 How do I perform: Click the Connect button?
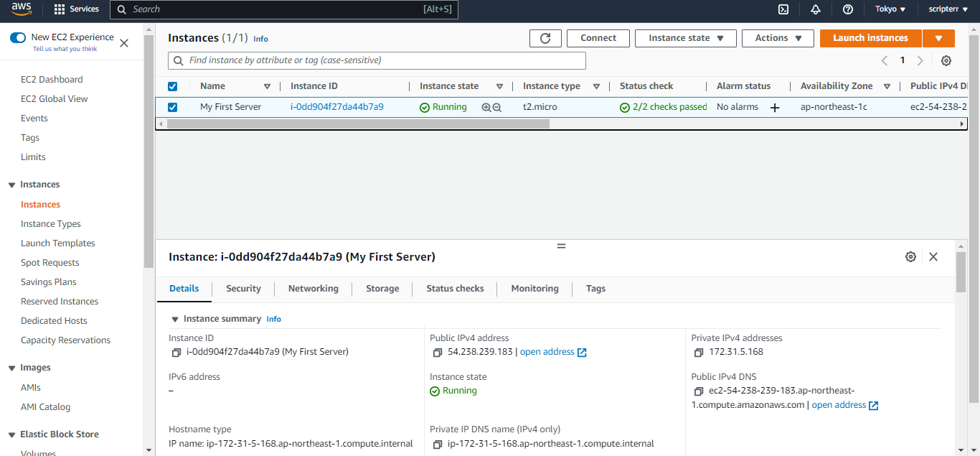coord(598,38)
